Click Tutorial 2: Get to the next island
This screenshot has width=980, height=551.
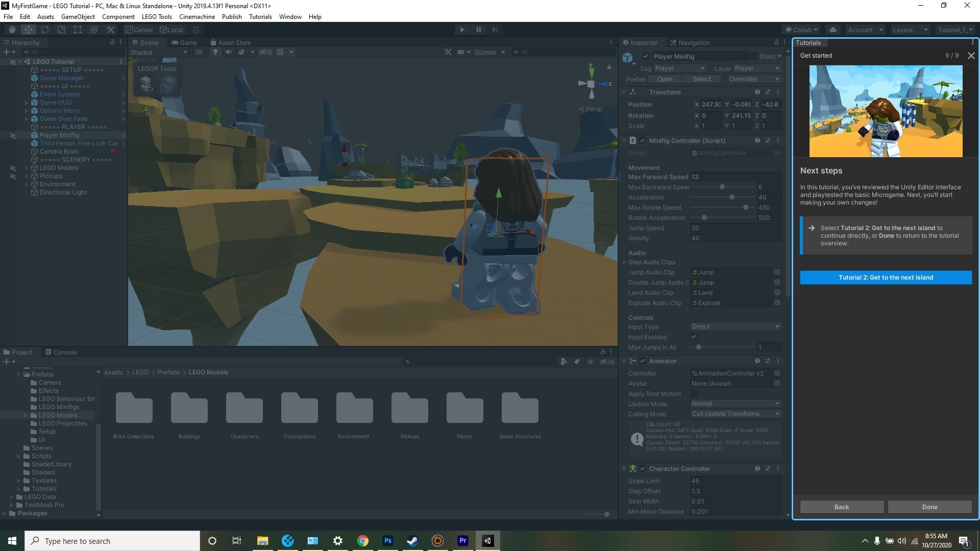(886, 277)
